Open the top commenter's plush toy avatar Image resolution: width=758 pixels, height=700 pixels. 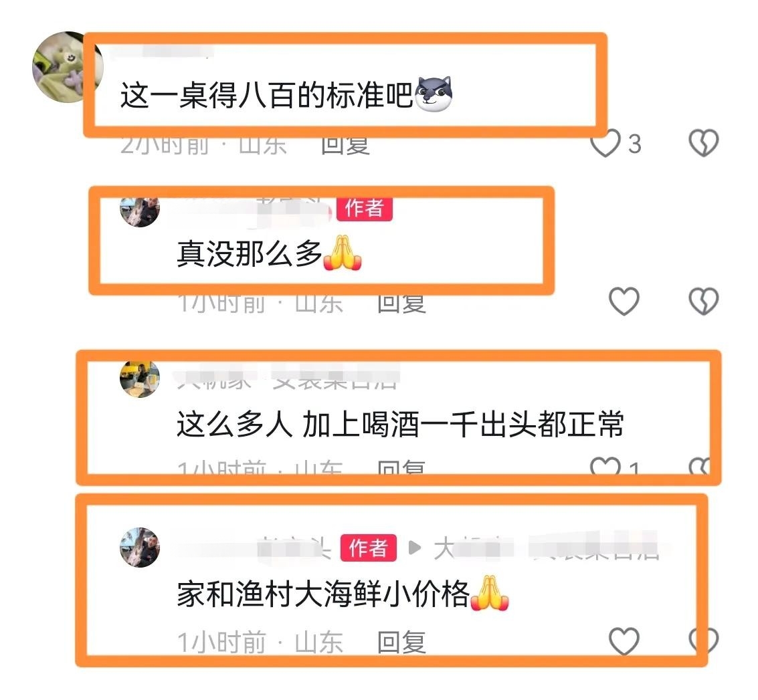tap(67, 67)
